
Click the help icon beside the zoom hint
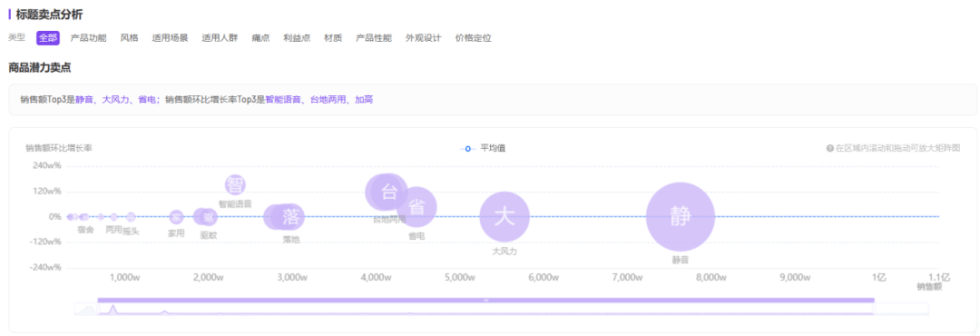coord(830,148)
